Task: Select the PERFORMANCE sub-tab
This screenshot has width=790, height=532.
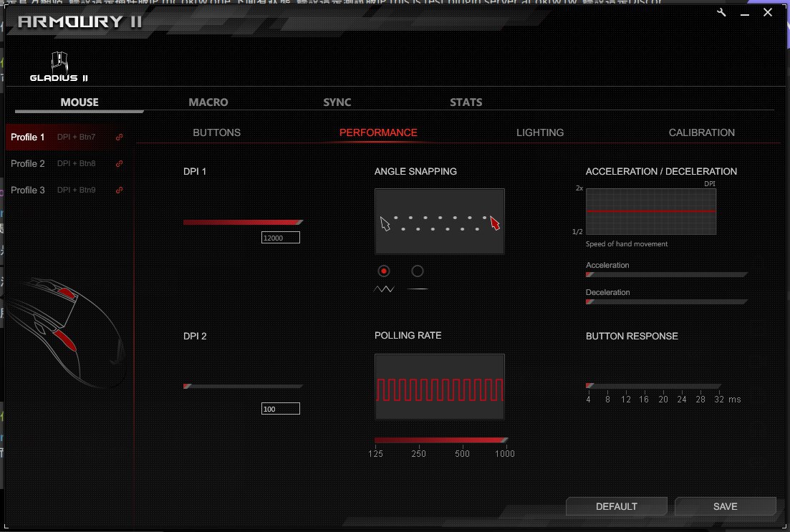Action: point(378,132)
